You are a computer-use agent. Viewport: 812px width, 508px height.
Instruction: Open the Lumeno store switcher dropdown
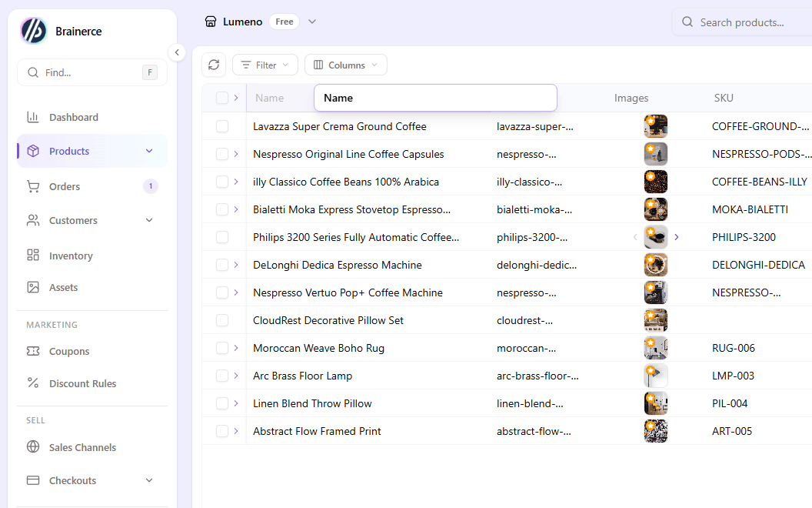311,22
